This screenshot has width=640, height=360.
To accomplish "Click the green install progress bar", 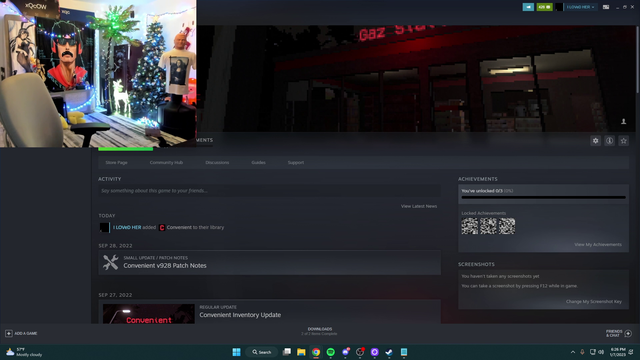I will [126, 149].
